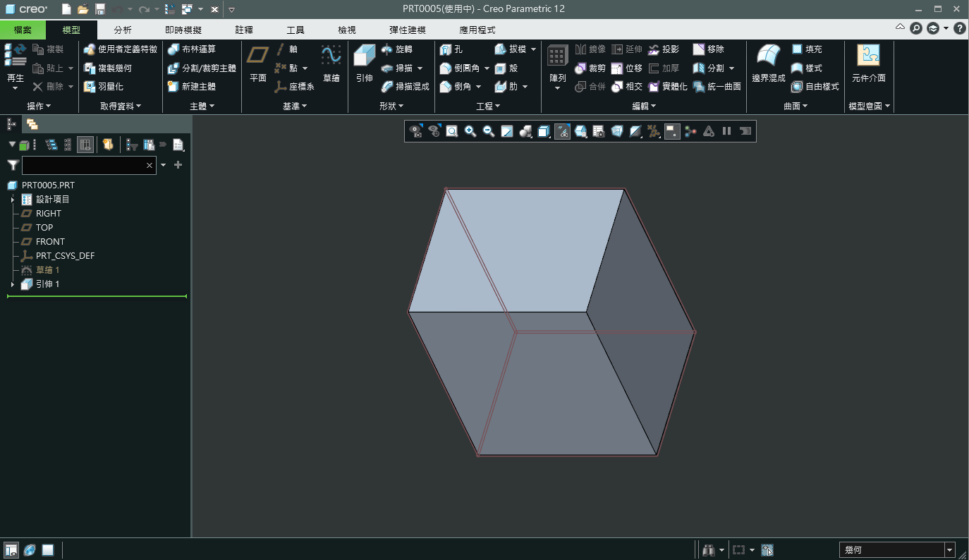The image size is (969, 560).
Task: Expand the 設計項目 tree node
Action: (x=13, y=200)
